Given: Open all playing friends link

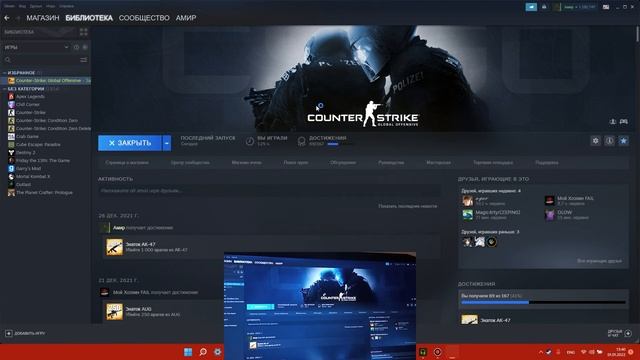Looking at the screenshot, I should tap(599, 261).
